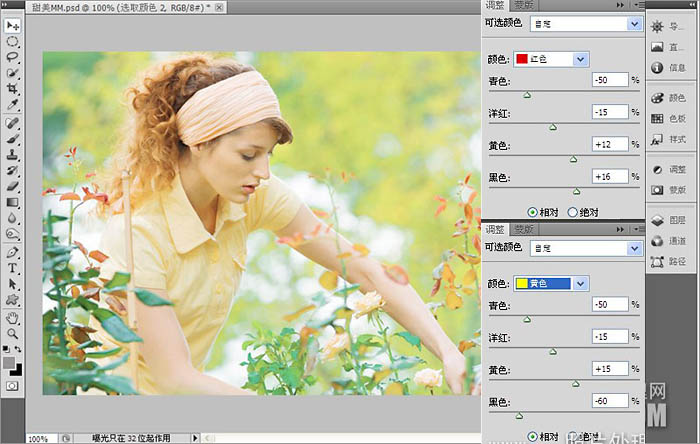The height and width of the screenshot is (444, 700).
Task: Click the 100% zoom field in status bar
Action: pyautogui.click(x=41, y=439)
